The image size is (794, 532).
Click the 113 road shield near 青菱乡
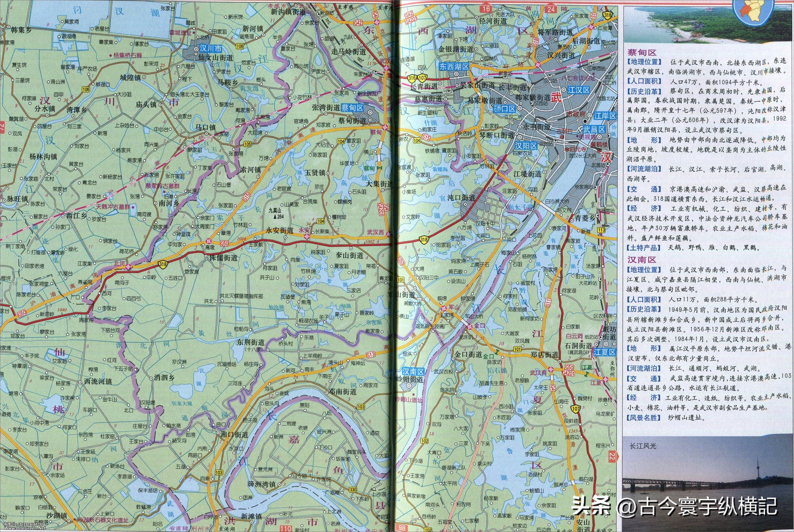click(602, 230)
